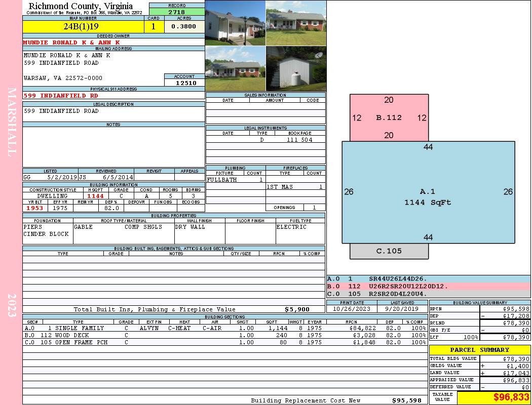Image resolution: width=532 pixels, height=405 pixels.
Task: Click the yellow map number 24B(1)19 field
Action: pyautogui.click(x=83, y=26)
